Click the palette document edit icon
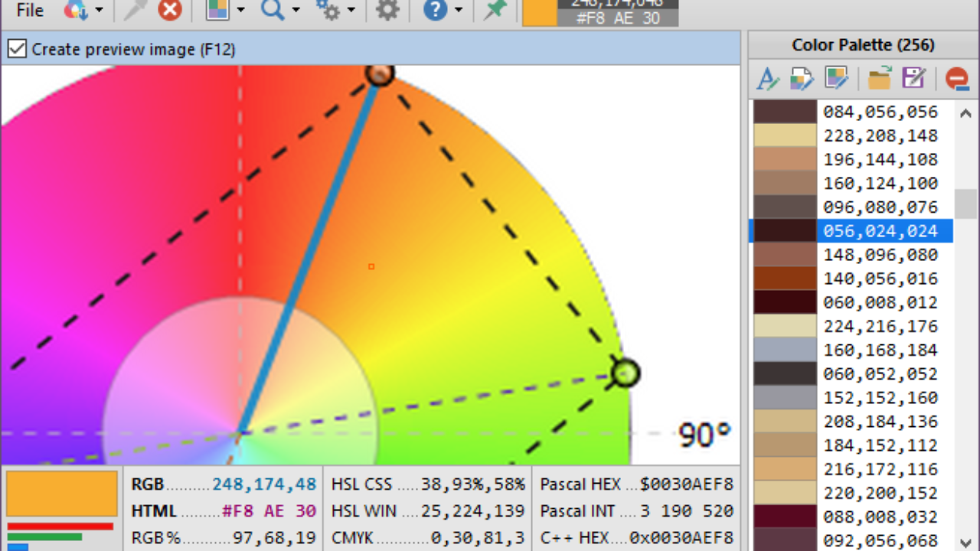Viewport: 980px width, 551px height. pos(802,78)
